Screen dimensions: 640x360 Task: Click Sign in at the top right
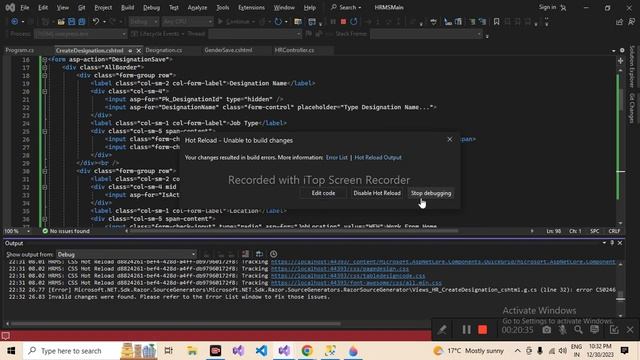click(x=547, y=7)
